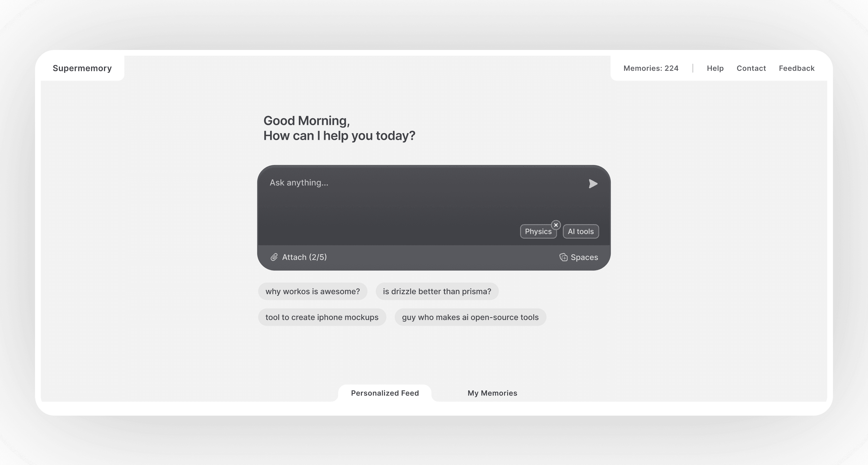Click 'tool to create iphone mockups' suggestion

pos(322,317)
